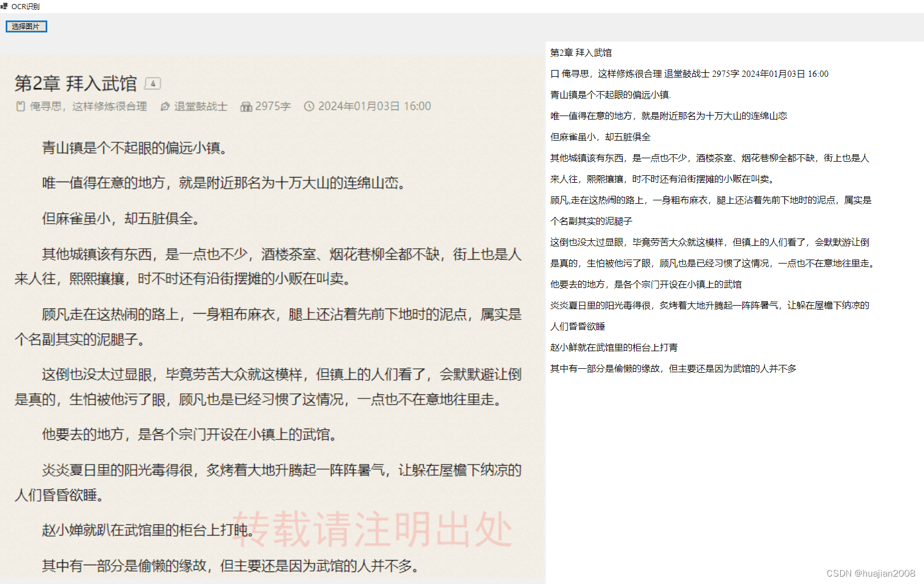924x584 pixels.
Task: Click the 选择图片 button
Action: (26, 26)
